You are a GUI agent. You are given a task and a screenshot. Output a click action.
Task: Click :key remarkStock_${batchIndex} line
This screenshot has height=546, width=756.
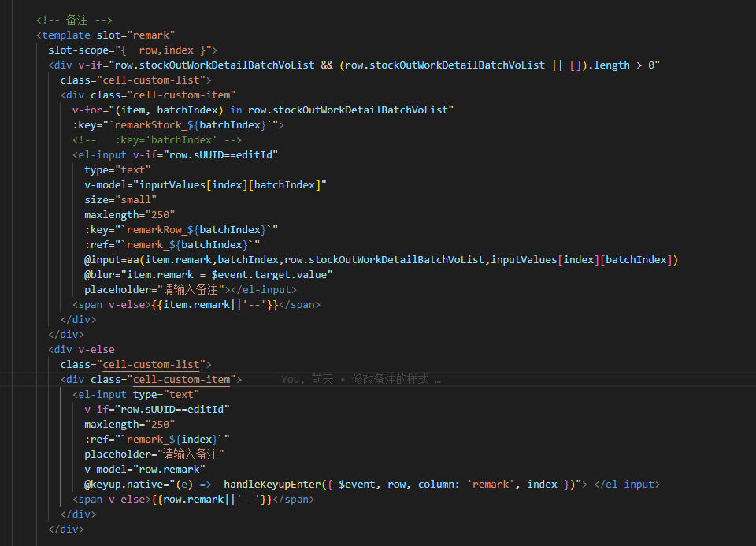click(178, 125)
